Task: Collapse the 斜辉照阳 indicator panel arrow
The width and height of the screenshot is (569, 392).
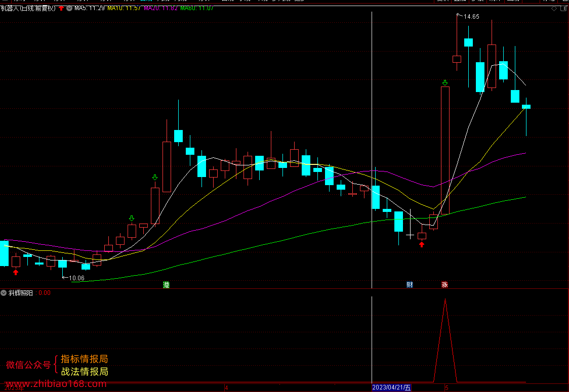Action: [4, 293]
